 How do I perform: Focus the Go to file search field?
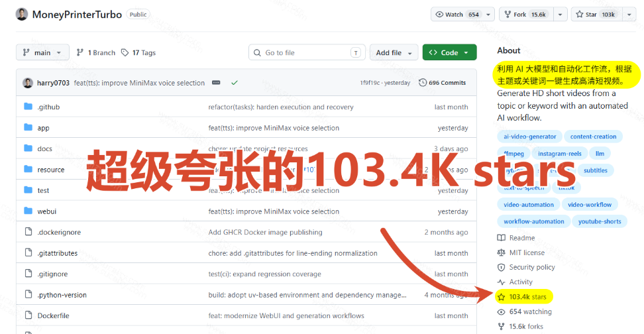coord(307,52)
